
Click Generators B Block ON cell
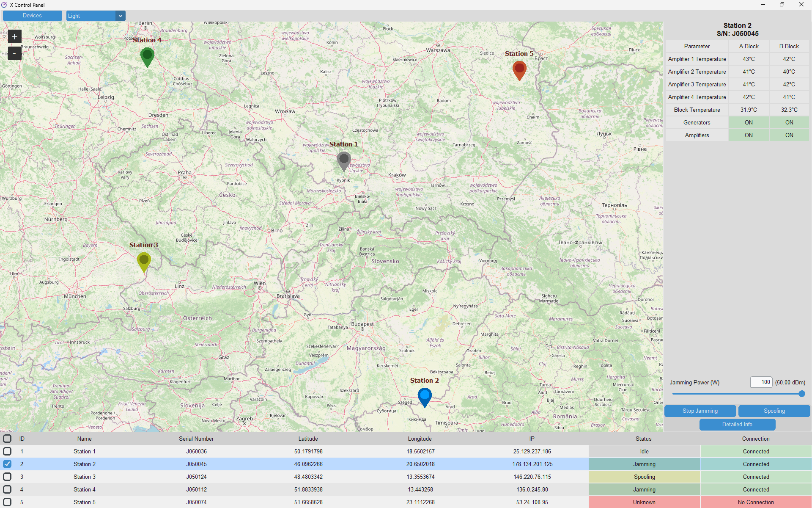click(x=789, y=122)
